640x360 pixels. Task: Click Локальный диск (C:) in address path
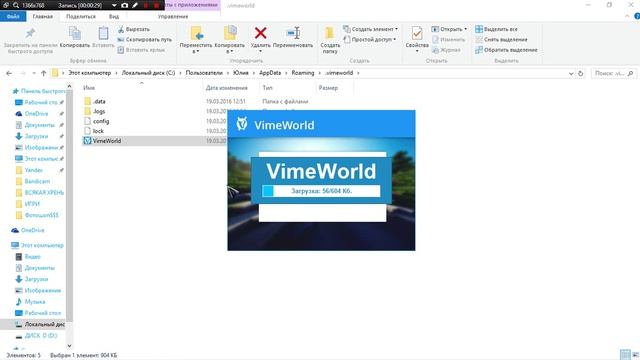(x=148, y=73)
